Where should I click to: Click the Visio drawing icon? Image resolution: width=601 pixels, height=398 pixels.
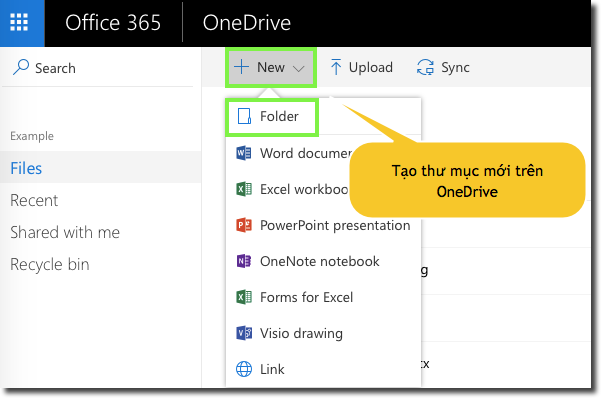pos(244,333)
